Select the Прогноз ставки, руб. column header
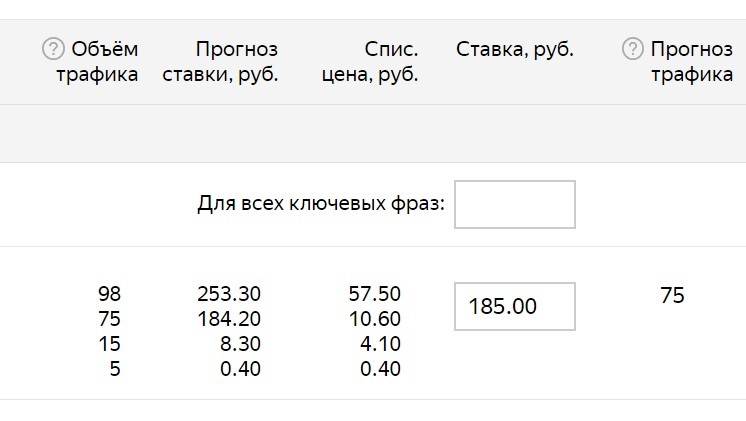 coord(220,62)
